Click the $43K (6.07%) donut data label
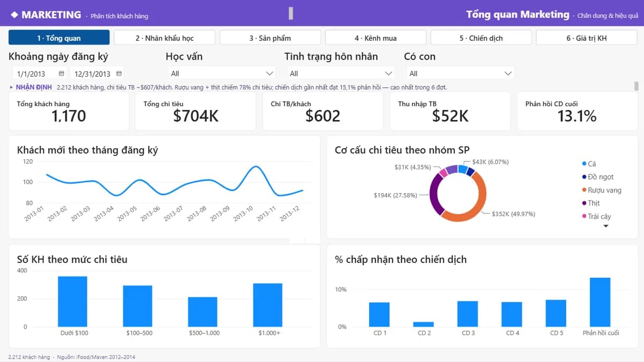The height and width of the screenshot is (362, 644). coord(491,162)
